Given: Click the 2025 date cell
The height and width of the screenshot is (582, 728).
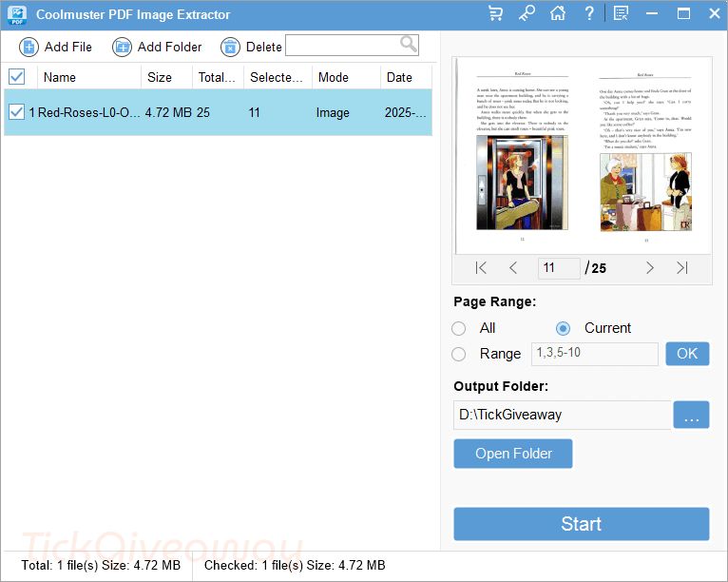Looking at the screenshot, I should coord(405,112).
